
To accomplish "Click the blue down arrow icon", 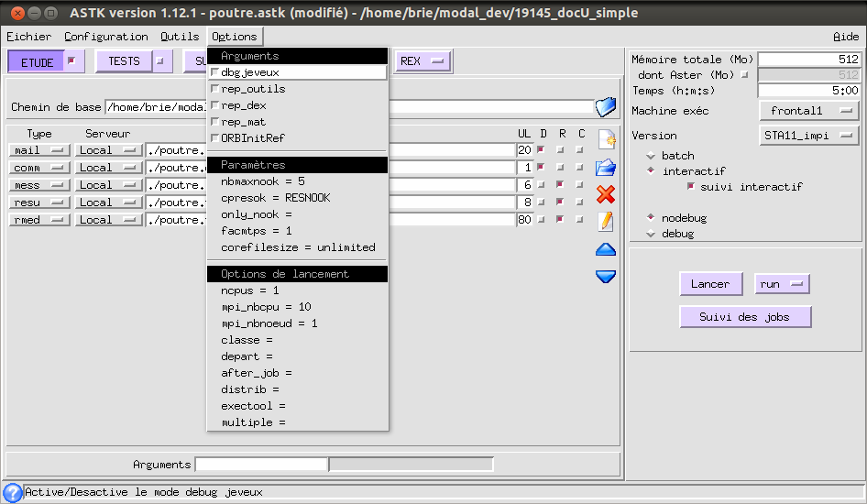I will (606, 276).
